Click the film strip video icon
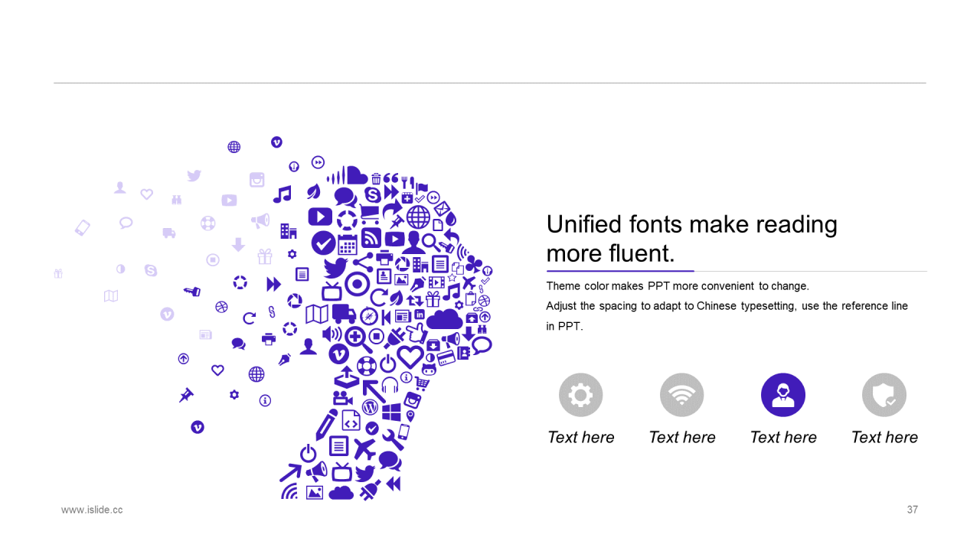Image resolution: width=980 pixels, height=551 pixels. pos(436,282)
